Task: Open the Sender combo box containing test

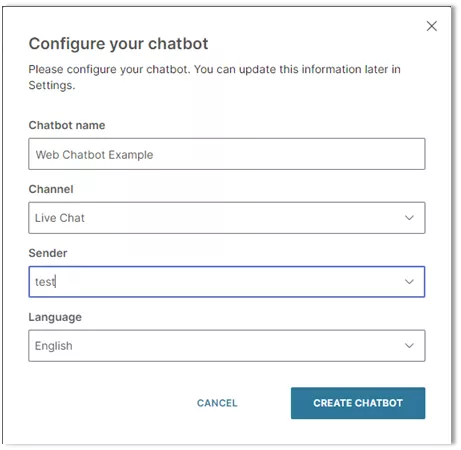Action: 227,282
